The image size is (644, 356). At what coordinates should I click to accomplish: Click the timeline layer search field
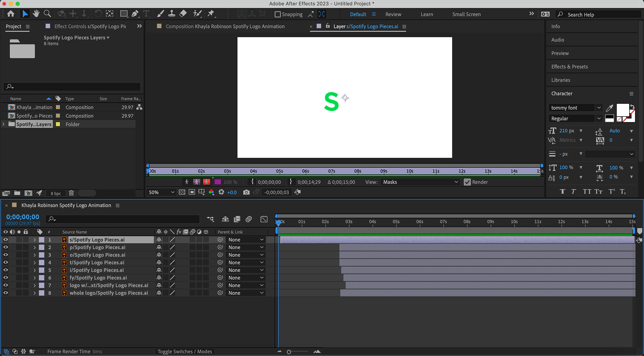(x=122, y=219)
